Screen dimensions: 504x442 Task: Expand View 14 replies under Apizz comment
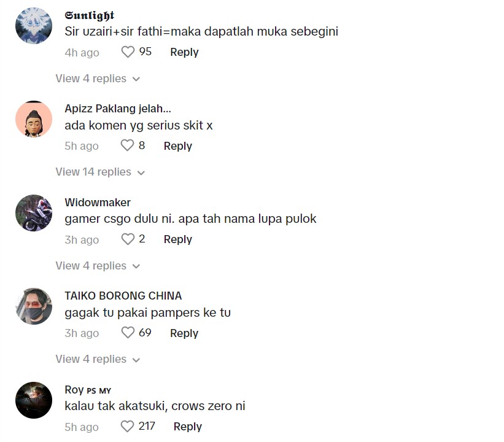[100, 172]
